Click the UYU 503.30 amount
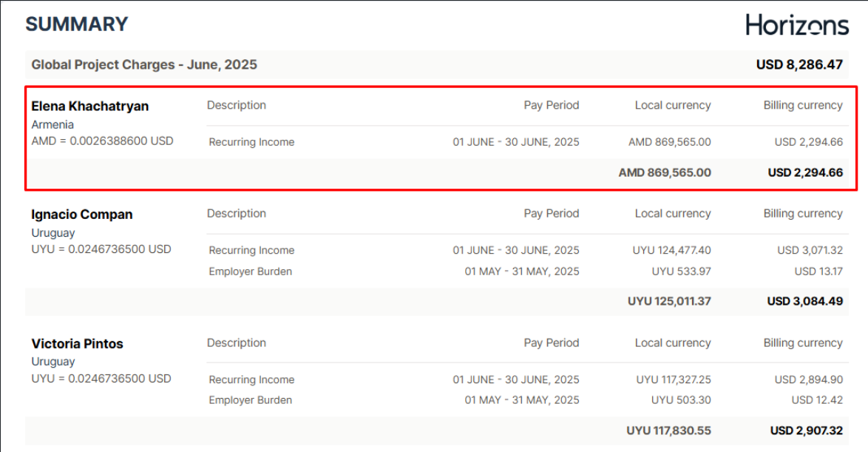 pyautogui.click(x=681, y=400)
